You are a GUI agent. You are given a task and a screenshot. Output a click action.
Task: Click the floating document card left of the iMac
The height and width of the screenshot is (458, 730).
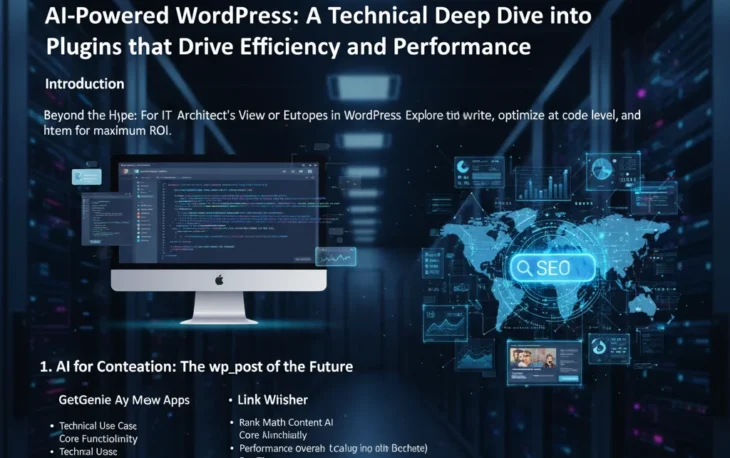pos(87,176)
